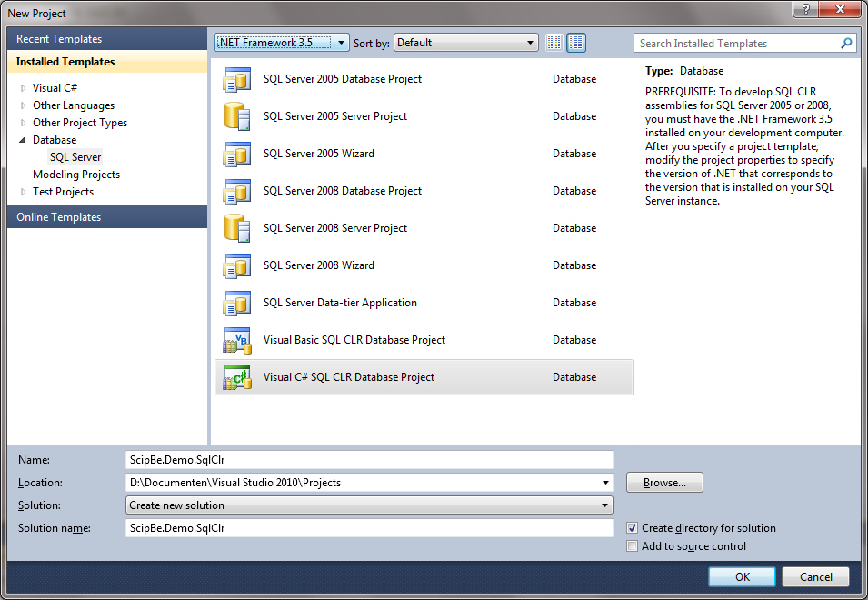868x600 pixels.
Task: Focus the Search Installed Templates box
Action: point(736,43)
